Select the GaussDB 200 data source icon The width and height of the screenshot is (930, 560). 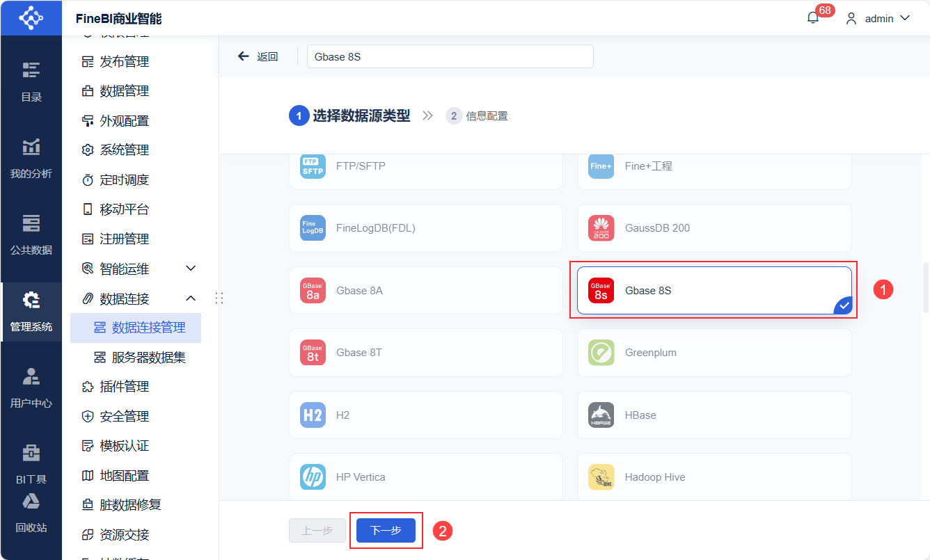[601, 228]
